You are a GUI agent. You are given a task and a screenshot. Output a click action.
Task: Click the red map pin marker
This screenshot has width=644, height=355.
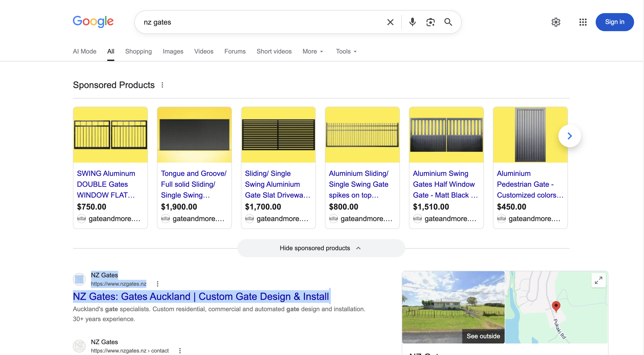pyautogui.click(x=556, y=306)
